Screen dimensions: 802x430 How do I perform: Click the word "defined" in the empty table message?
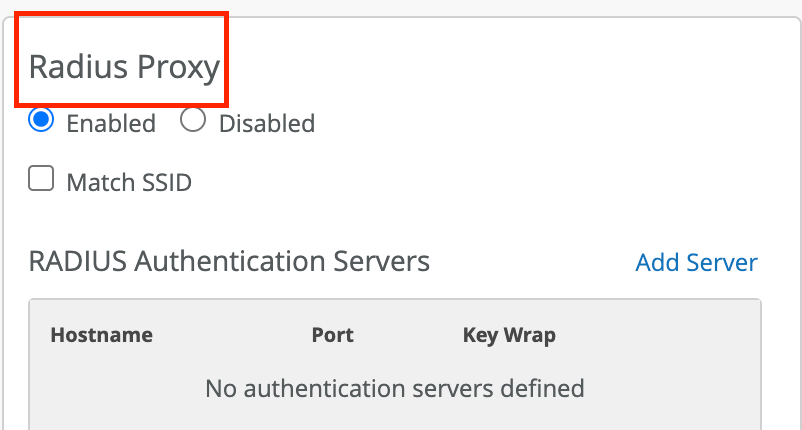point(545,387)
